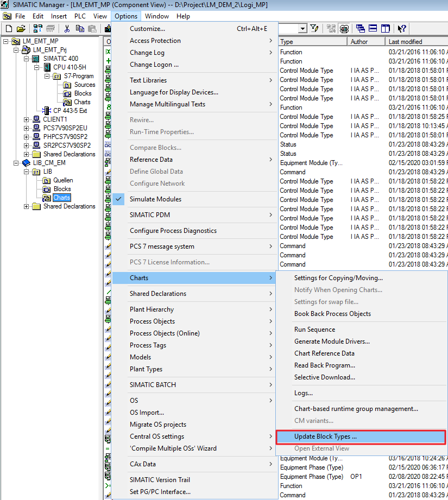Toggle the Simulate Modules toolbar icon
Image resolution: width=448 pixels, height=500 pixels.
pos(344,29)
